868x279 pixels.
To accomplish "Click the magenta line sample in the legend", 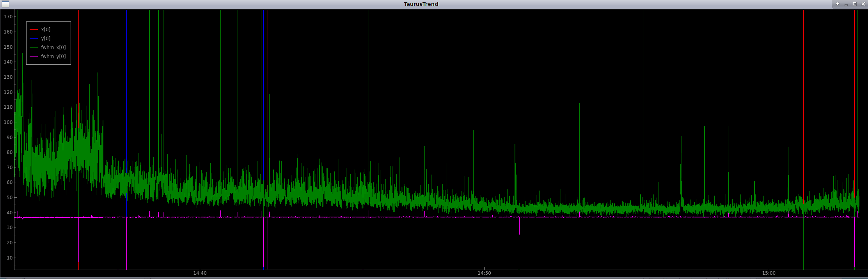I will (34, 57).
